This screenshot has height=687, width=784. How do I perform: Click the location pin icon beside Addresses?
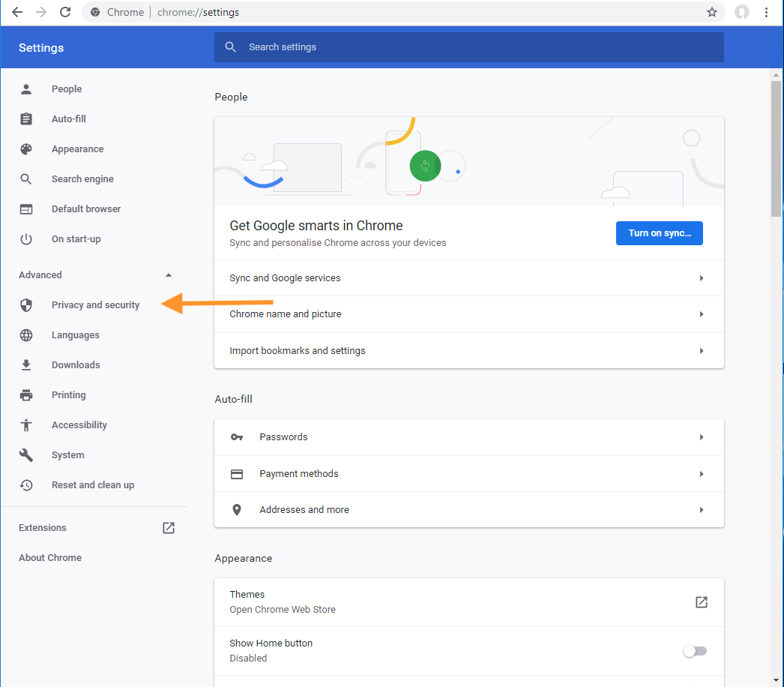pos(237,510)
